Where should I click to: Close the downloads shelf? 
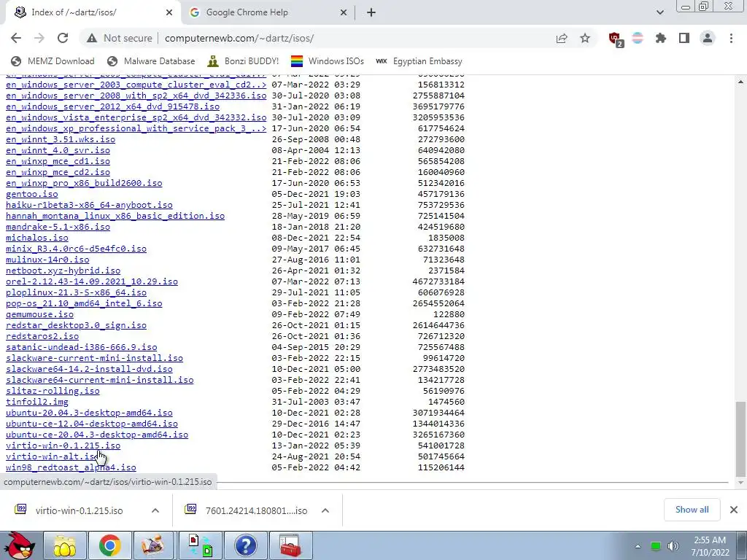734,510
